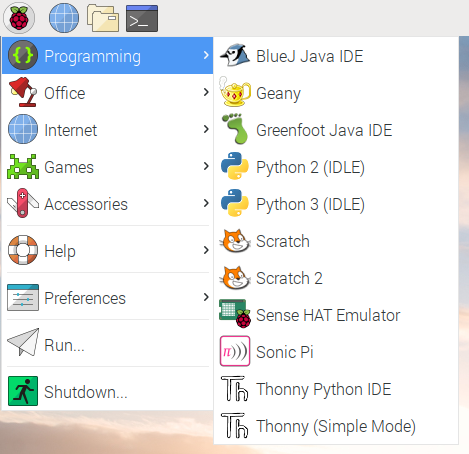Click the Thonny (Simple Mode) Th icon

click(235, 425)
